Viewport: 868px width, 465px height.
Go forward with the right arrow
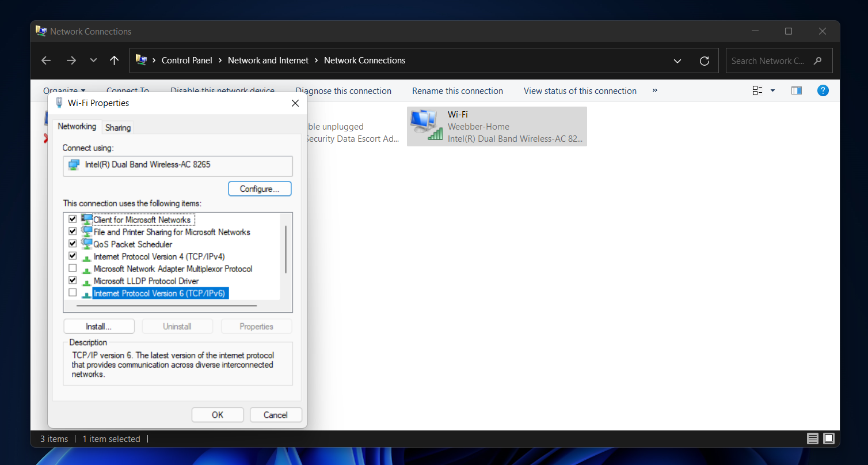tap(71, 61)
